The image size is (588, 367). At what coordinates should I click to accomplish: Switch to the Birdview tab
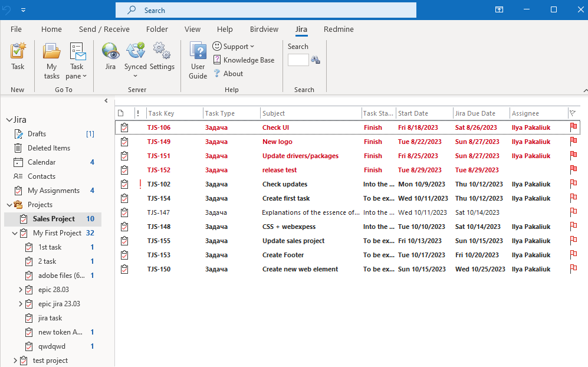pos(264,30)
